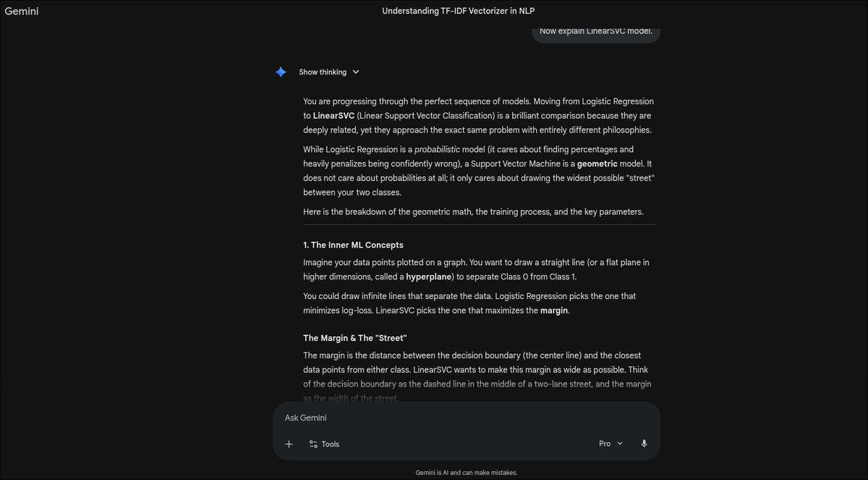Click heading '1. The Inner ML Concepts'
868x480 pixels.
(x=353, y=245)
